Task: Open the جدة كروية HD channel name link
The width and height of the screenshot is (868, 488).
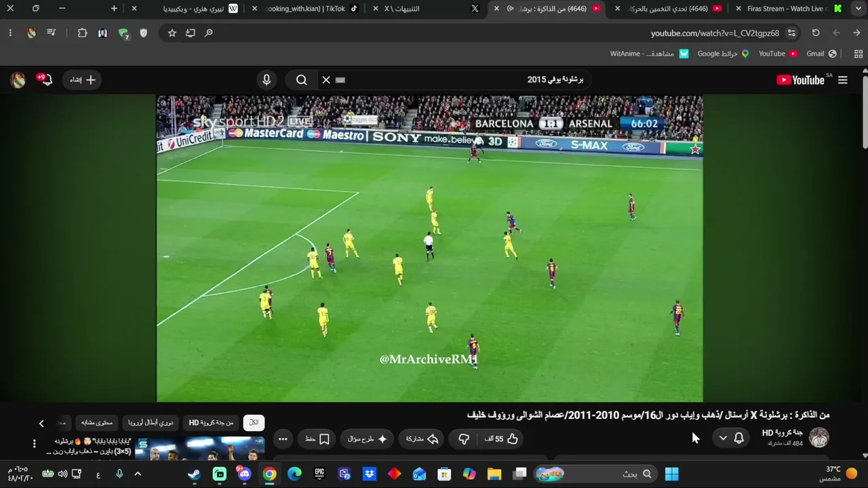Action: [783, 433]
